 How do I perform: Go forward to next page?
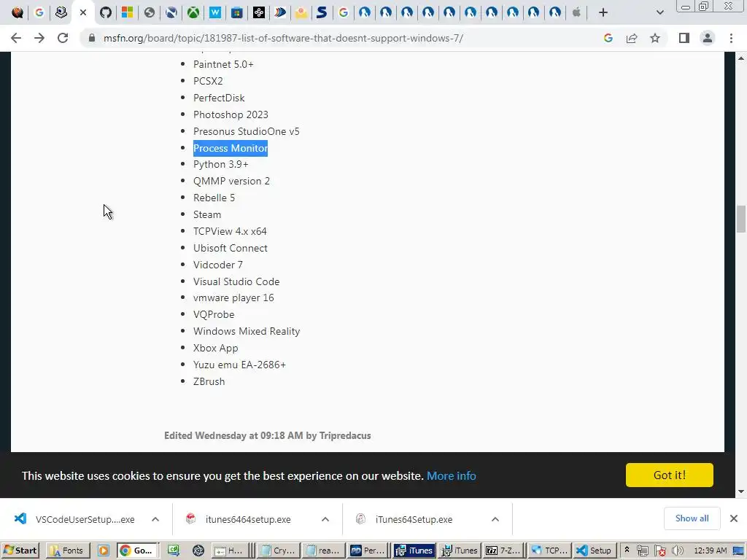[39, 38]
